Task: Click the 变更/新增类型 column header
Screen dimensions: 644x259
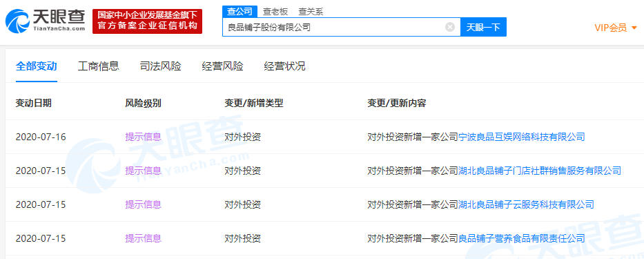Action: point(254,103)
